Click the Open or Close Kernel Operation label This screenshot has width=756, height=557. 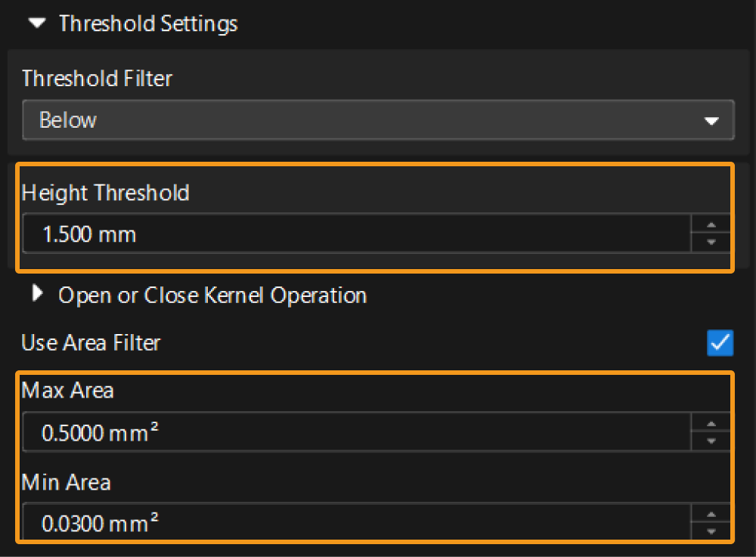pyautogui.click(x=212, y=295)
